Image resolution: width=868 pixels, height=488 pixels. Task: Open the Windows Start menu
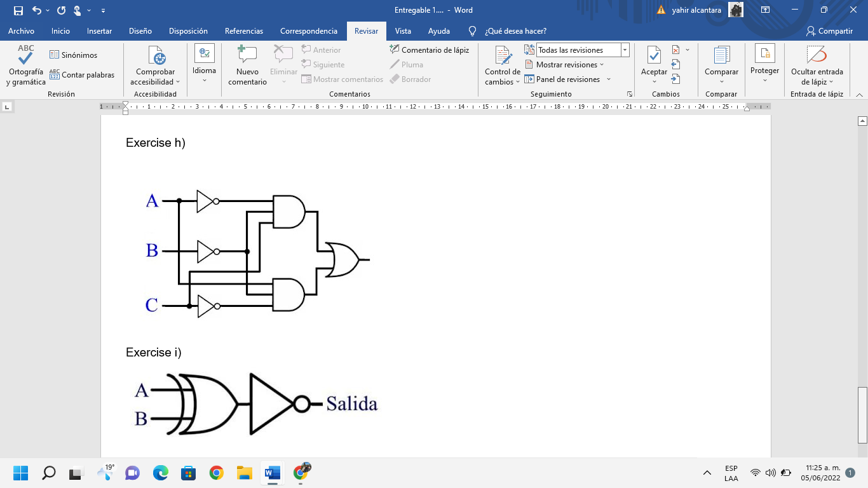(x=21, y=473)
